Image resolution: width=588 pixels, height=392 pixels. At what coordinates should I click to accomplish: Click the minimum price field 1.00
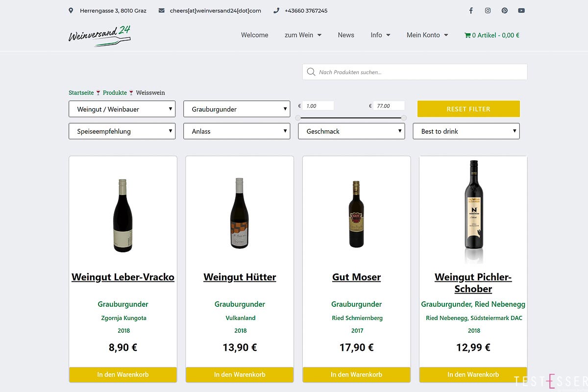(318, 106)
